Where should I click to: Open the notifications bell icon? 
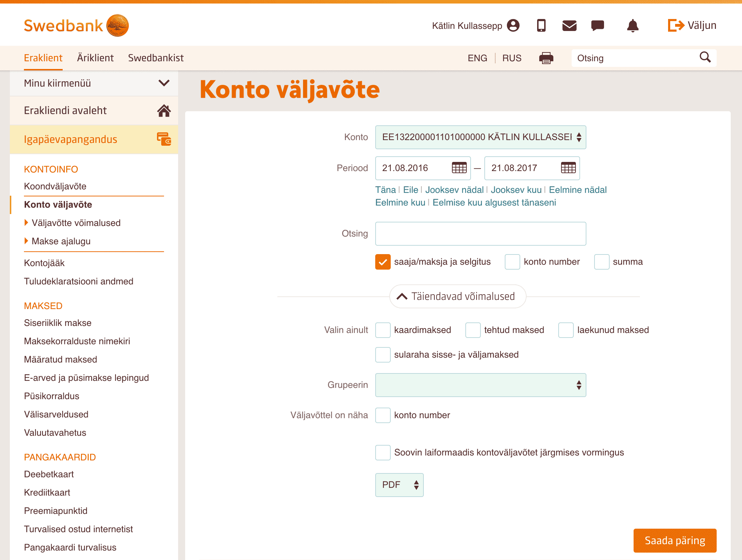(633, 25)
